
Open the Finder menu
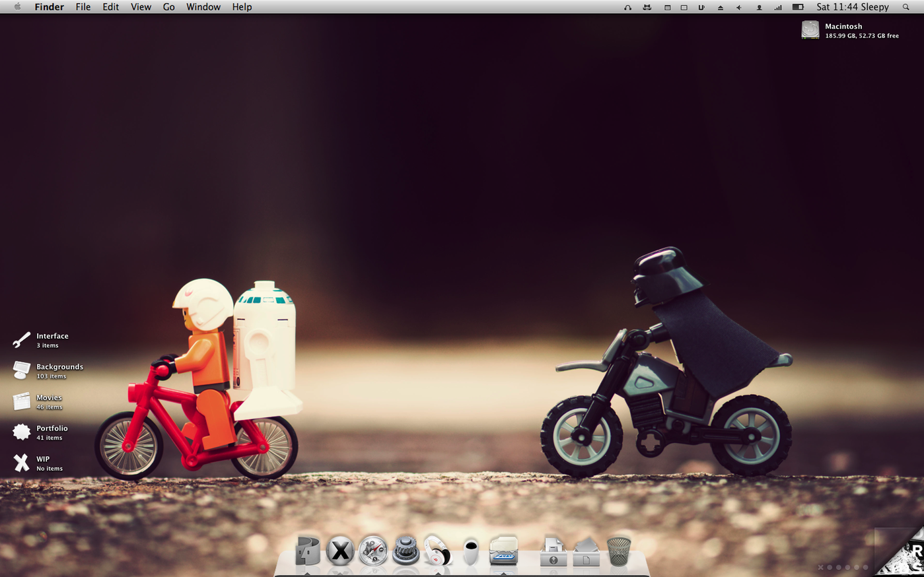pos(49,7)
